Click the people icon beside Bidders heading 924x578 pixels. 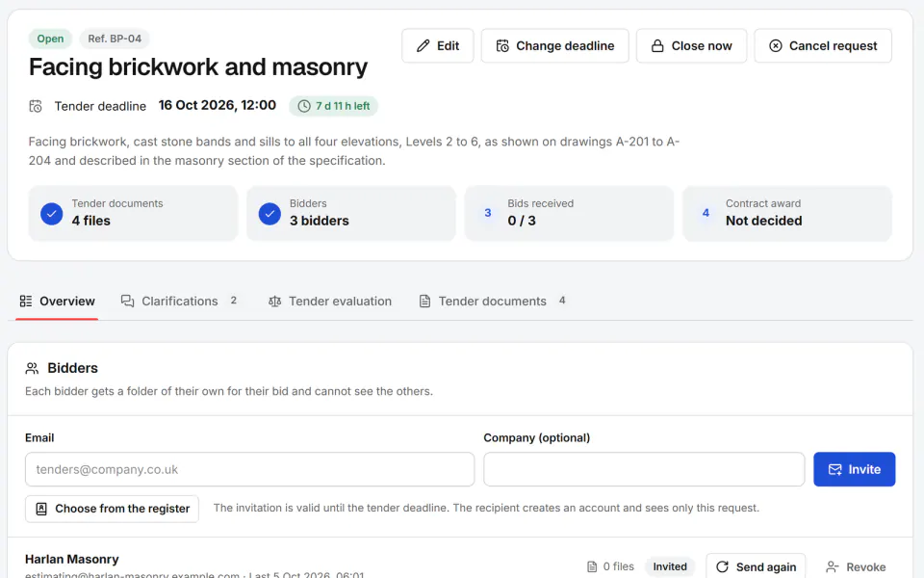coord(32,369)
